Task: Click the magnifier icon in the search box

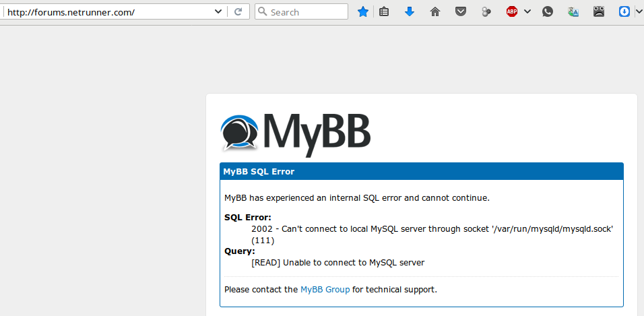Action: coord(263,12)
